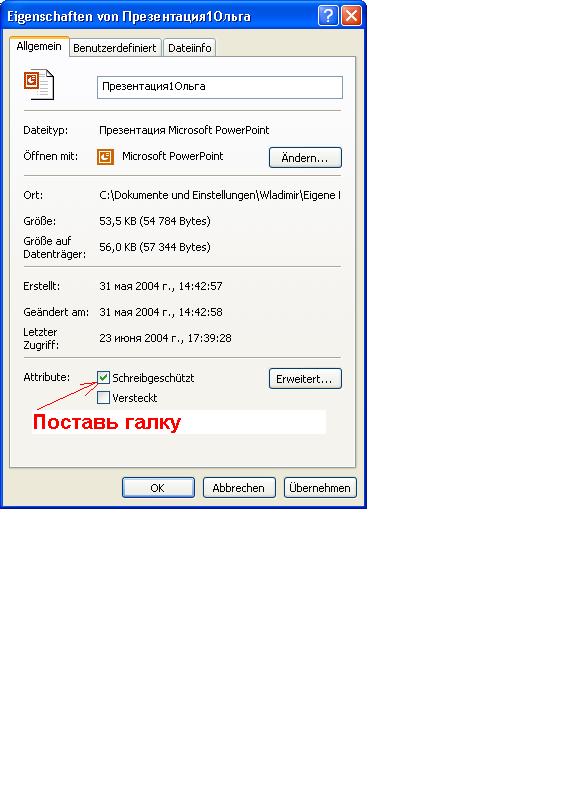The height and width of the screenshot is (805, 583).
Task: Enable the Versteckt checkbox
Action: [103, 397]
